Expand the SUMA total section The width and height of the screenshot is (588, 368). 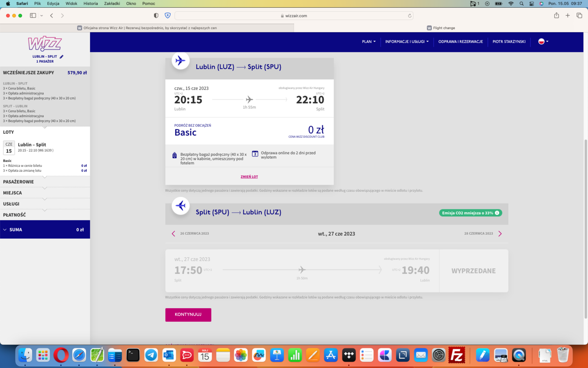pyautogui.click(x=45, y=229)
